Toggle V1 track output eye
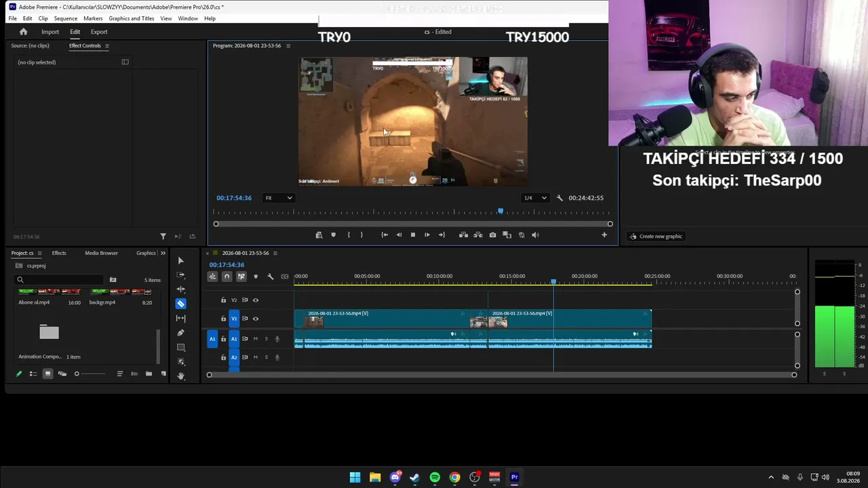Screen dimensions: 868x488 point(256,319)
